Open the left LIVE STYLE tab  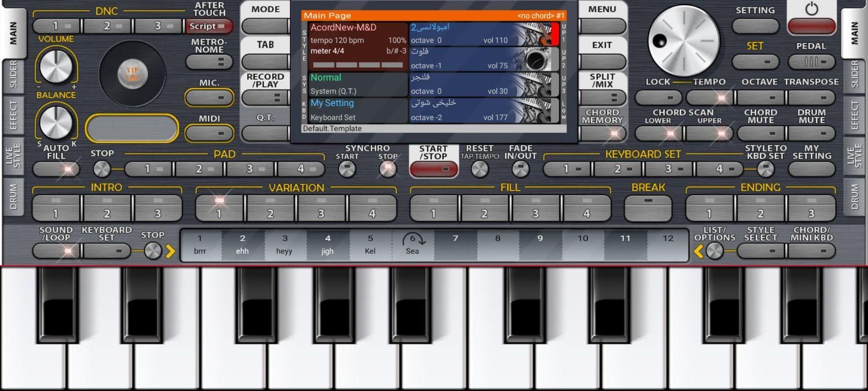[x=13, y=155]
